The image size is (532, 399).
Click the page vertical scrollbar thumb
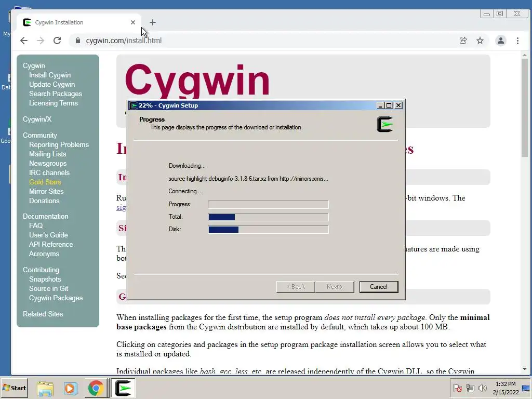[525, 108]
